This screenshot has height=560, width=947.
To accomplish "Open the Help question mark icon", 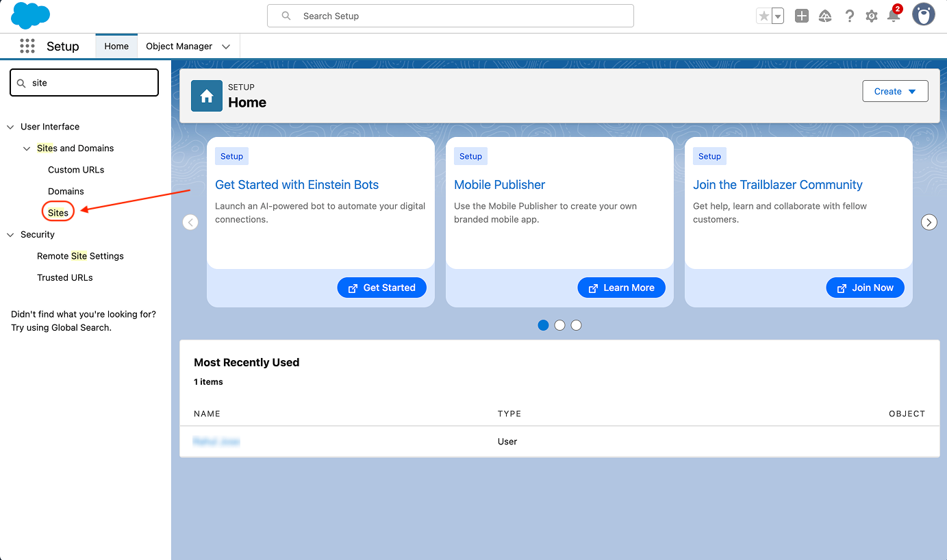I will click(x=849, y=16).
